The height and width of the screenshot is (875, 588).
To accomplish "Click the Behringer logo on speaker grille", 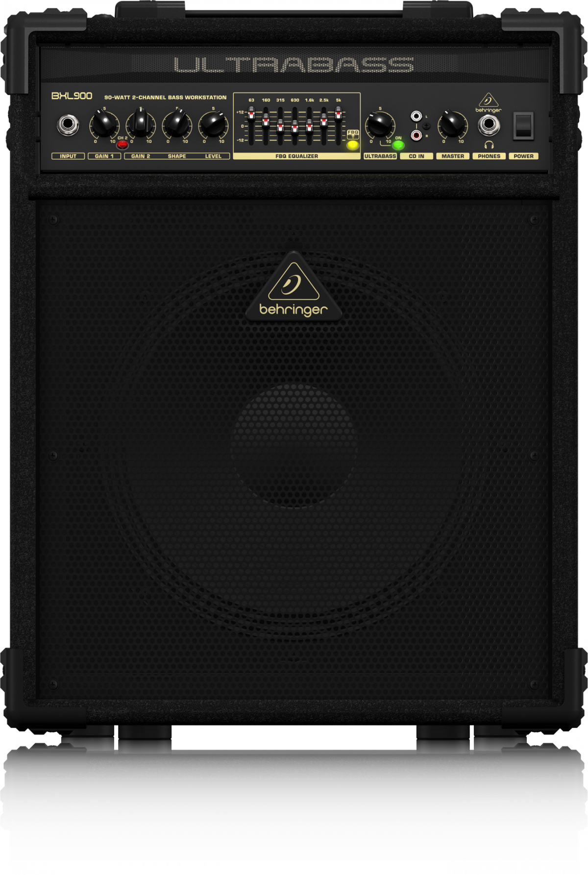I will pyautogui.click(x=294, y=288).
